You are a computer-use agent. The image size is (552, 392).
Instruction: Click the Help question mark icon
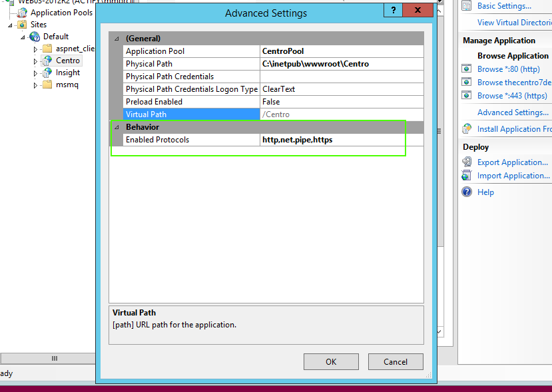click(x=467, y=192)
